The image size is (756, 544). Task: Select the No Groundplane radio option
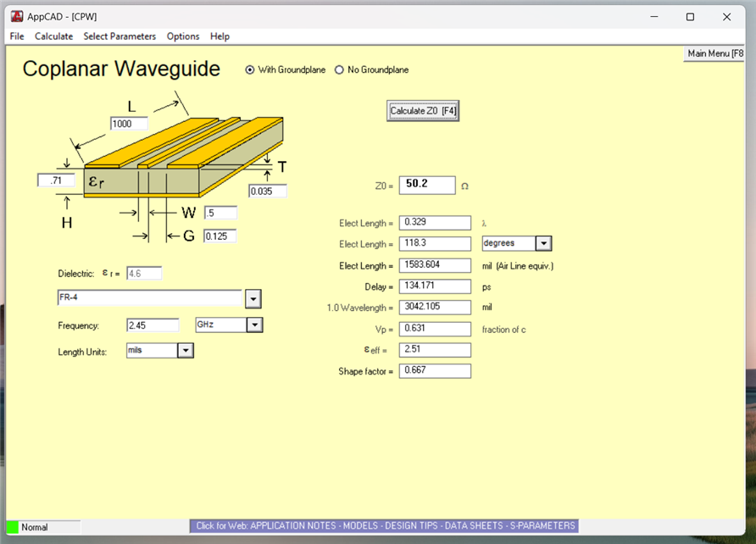pos(340,70)
